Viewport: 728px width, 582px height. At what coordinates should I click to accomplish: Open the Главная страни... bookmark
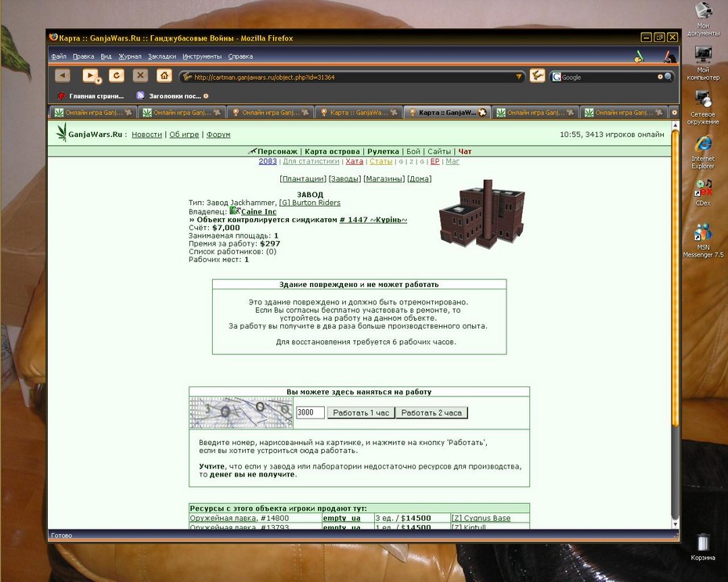91,96
